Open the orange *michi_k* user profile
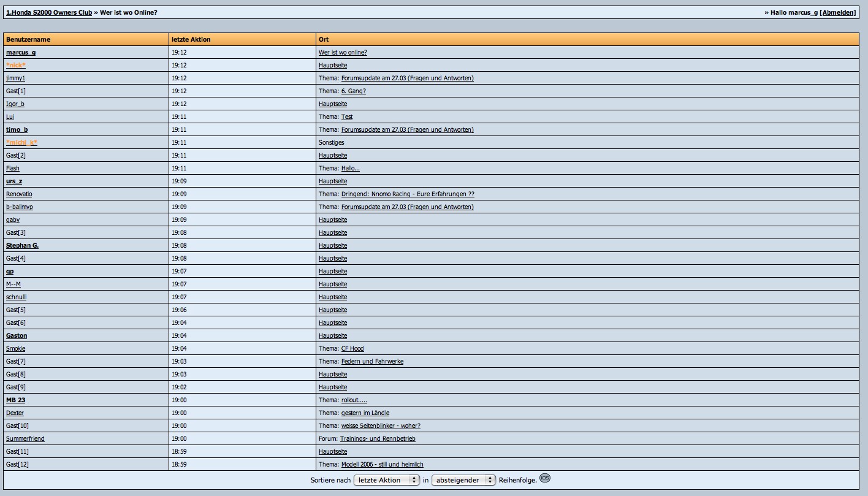This screenshot has width=868, height=496. click(21, 143)
